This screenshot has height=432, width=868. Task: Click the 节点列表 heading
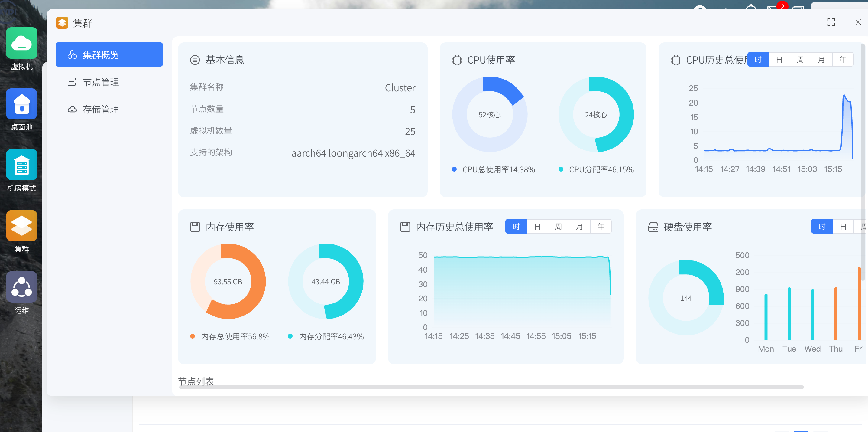[196, 381]
